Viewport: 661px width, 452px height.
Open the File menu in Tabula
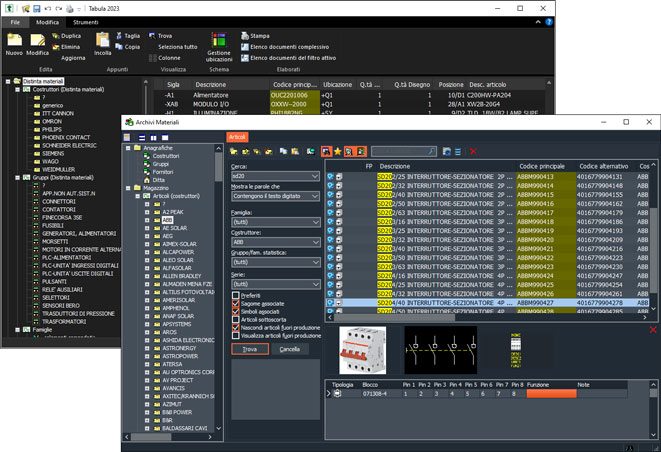(15, 22)
